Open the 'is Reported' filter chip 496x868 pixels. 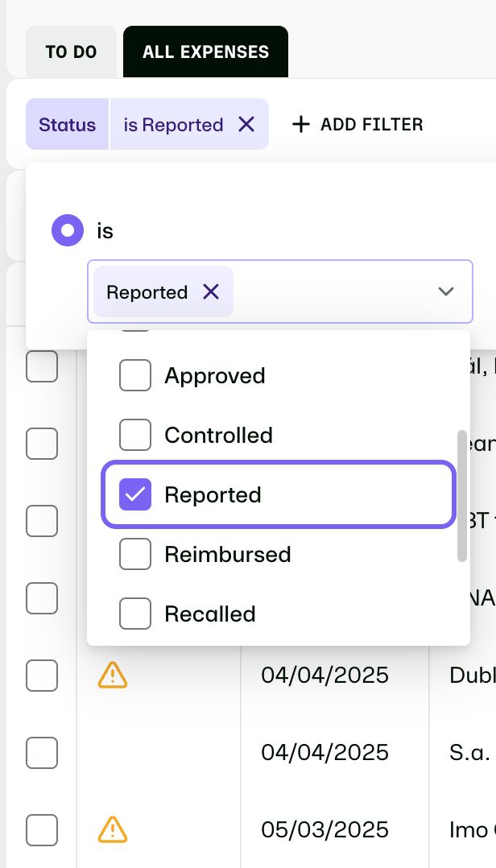[173, 125]
